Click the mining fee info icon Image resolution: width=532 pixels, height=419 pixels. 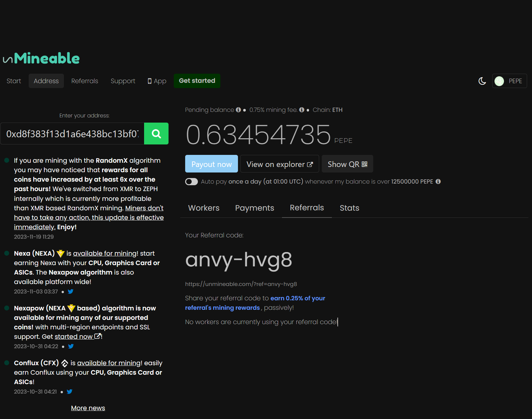[x=302, y=110]
